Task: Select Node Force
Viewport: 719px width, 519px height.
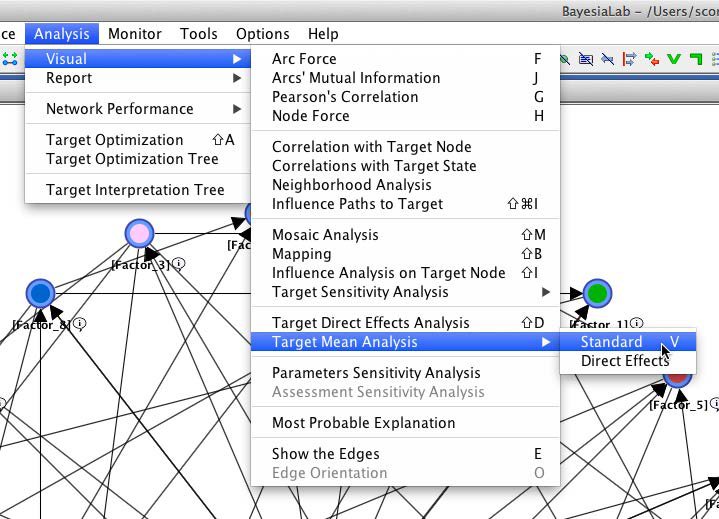Action: click(x=405, y=116)
